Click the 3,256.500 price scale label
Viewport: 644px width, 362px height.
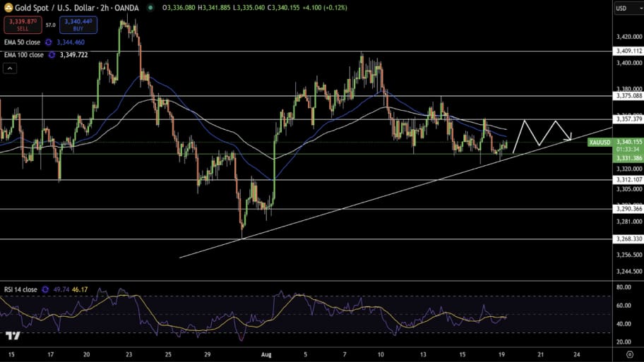628,255
